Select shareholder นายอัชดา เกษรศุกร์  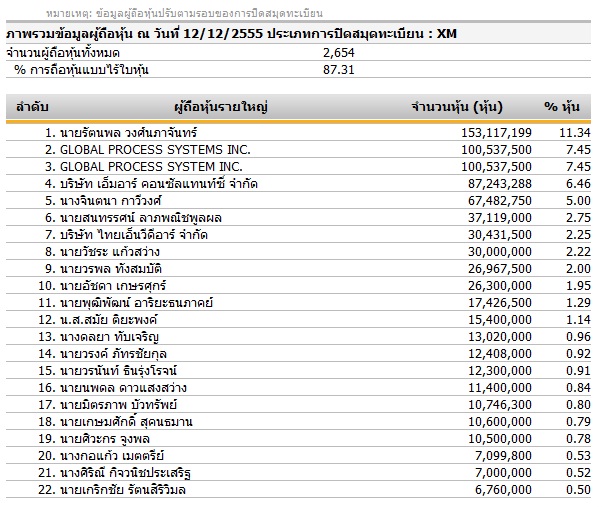click(113, 286)
